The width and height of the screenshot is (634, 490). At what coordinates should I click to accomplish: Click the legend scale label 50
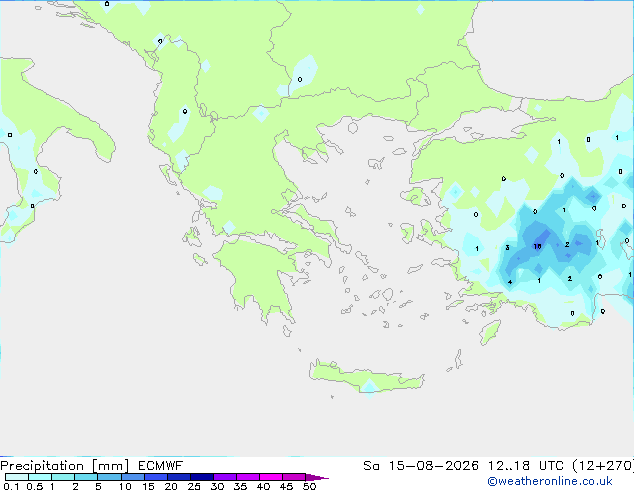pyautogui.click(x=309, y=486)
